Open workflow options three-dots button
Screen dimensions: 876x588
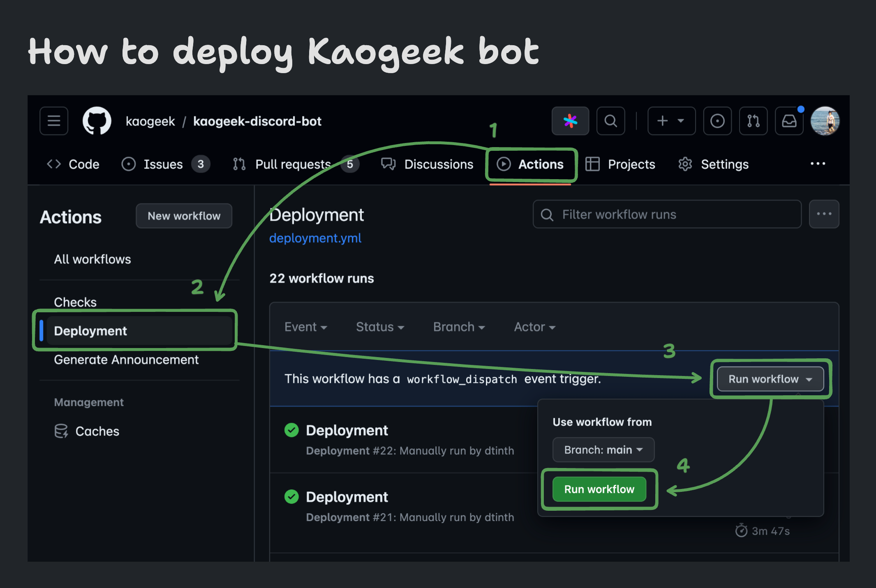824,214
